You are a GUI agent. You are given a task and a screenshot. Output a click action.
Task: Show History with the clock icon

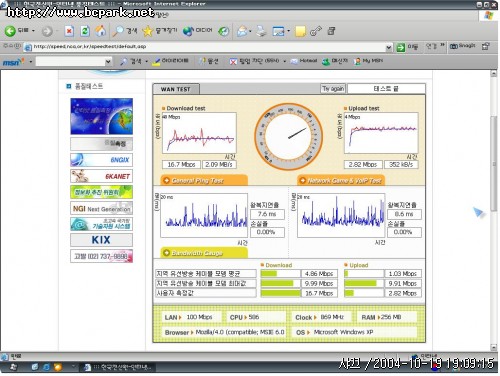(224, 31)
